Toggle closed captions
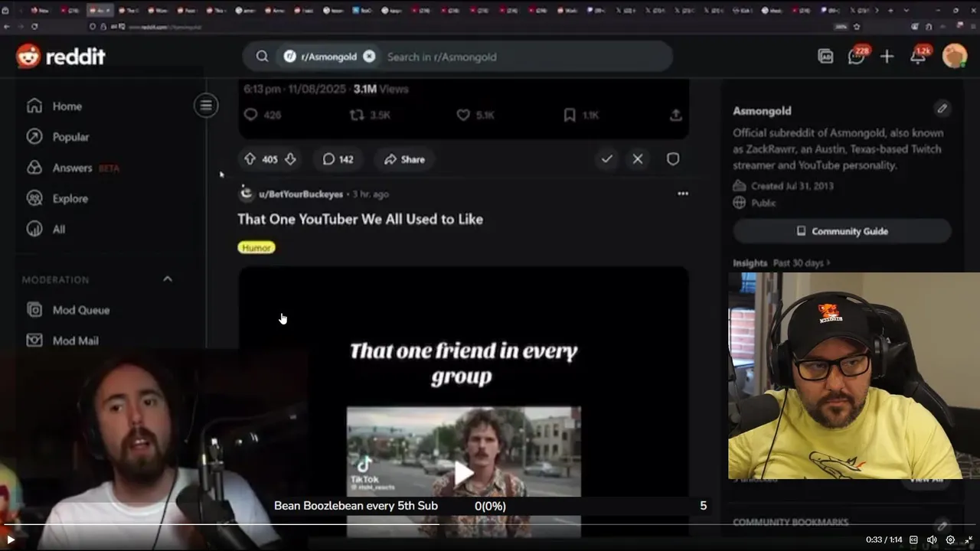 click(x=913, y=540)
